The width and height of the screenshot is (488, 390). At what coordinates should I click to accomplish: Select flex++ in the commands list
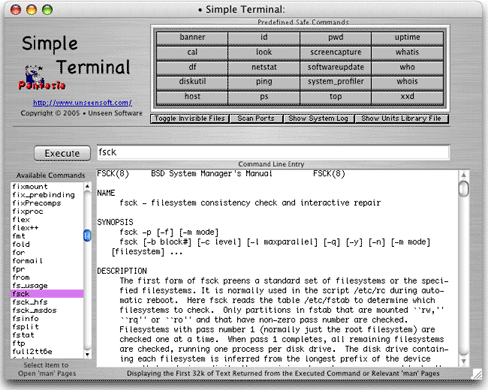coord(47,228)
